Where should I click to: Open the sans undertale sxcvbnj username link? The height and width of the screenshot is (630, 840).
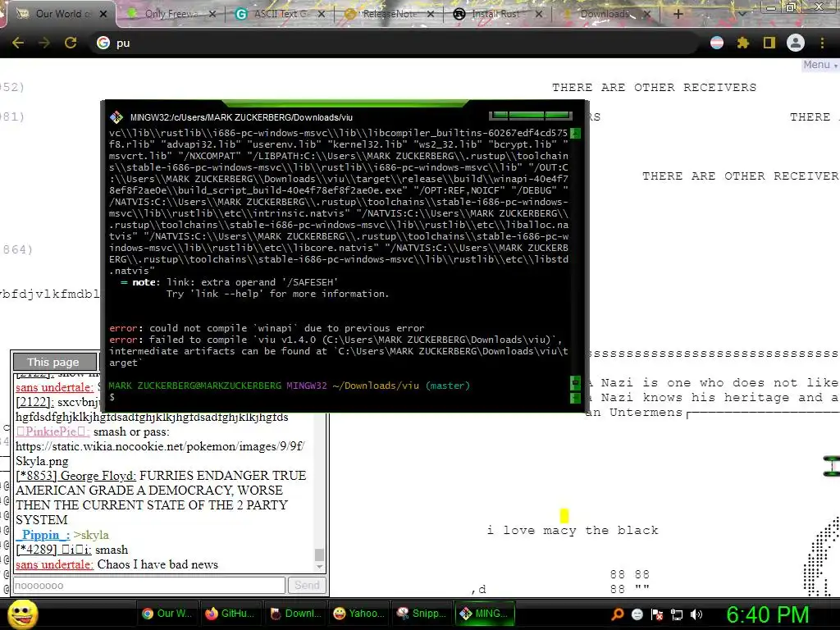pyautogui.click(x=54, y=387)
